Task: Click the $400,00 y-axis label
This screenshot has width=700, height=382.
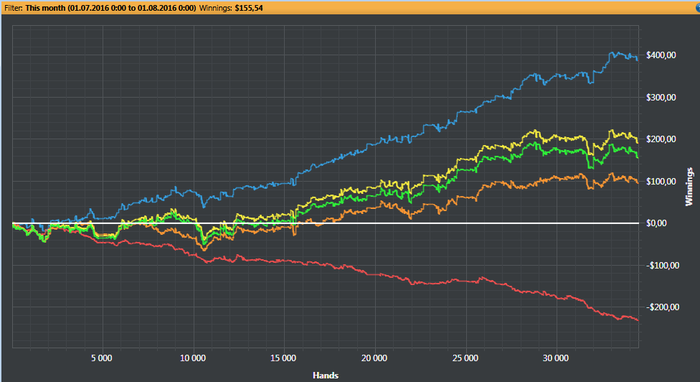Action: click(661, 55)
